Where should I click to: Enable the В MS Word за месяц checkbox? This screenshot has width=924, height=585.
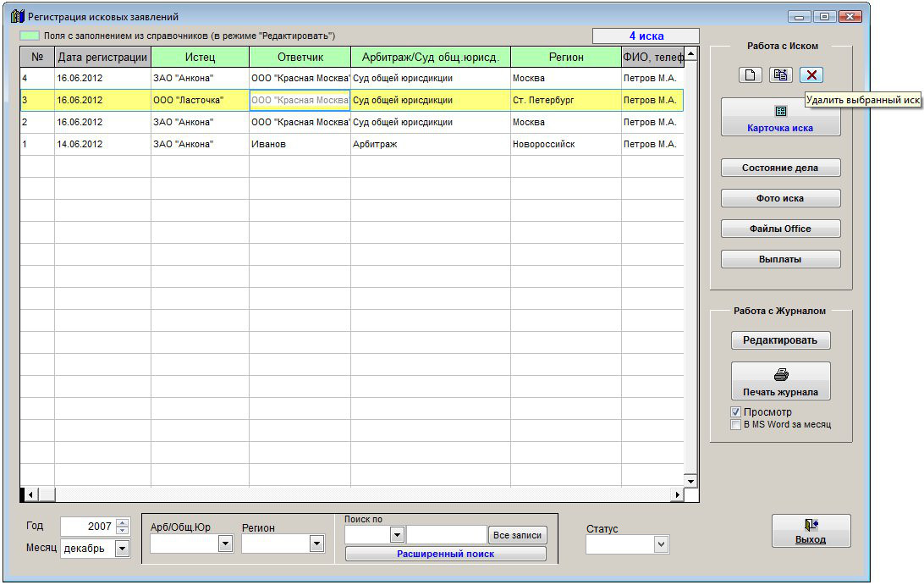click(x=735, y=424)
